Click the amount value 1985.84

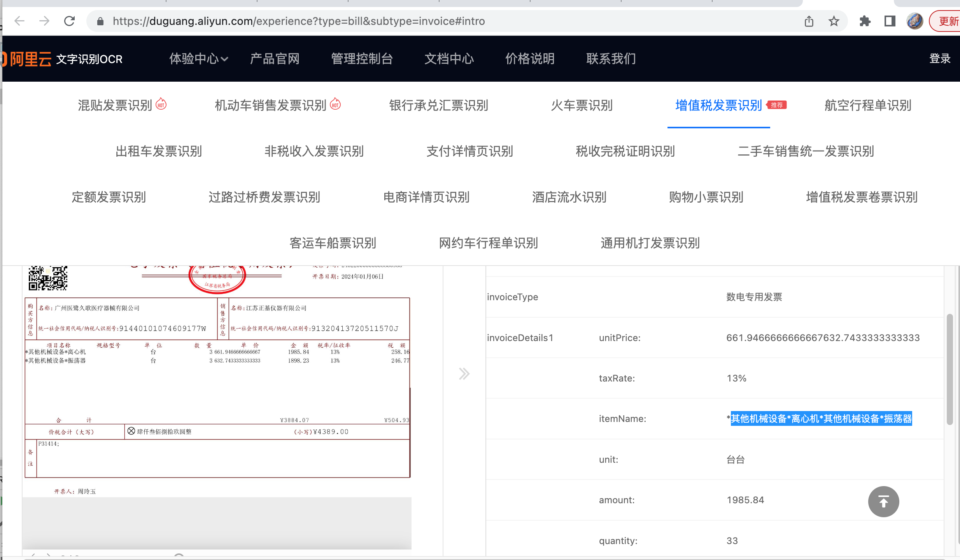click(x=745, y=500)
